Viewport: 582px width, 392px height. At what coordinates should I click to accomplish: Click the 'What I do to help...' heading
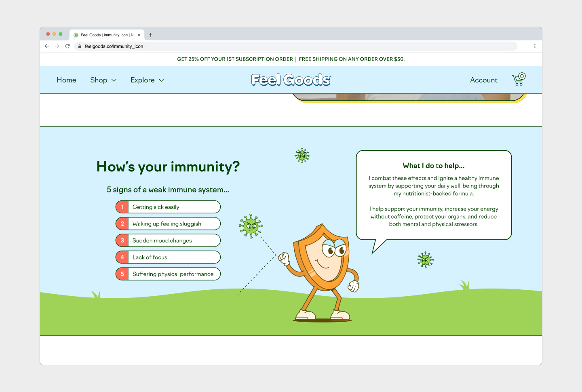point(434,166)
